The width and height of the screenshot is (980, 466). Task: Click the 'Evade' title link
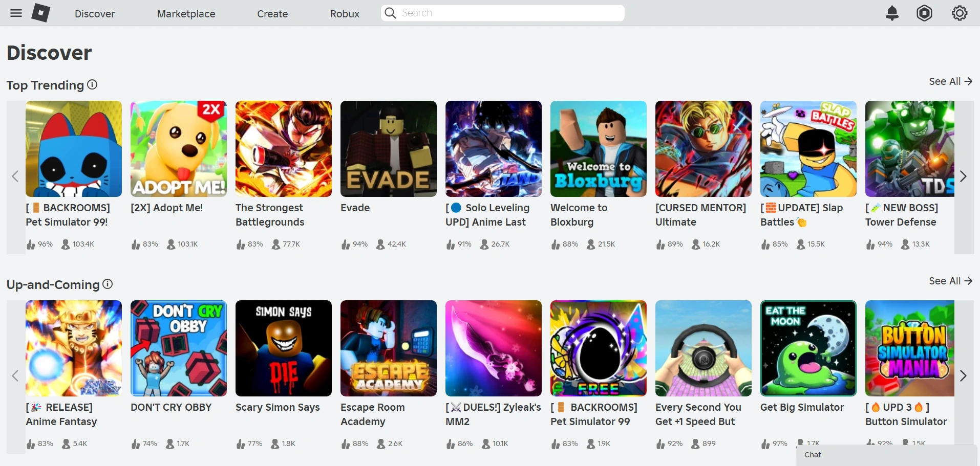point(355,208)
